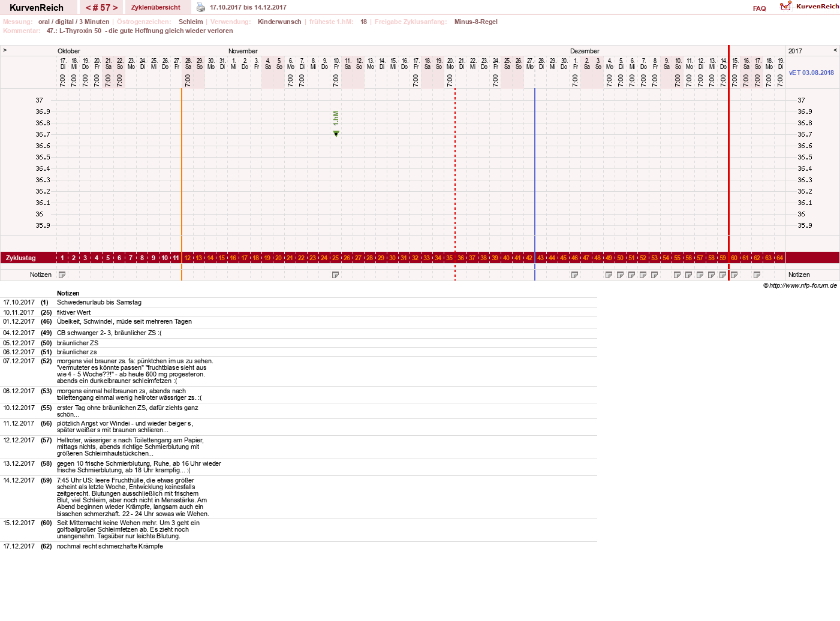Click note 'Übelkeit, Schwindel, müde seit mehreren Tagen'
Screen dimensions: 840x621
tap(124, 321)
